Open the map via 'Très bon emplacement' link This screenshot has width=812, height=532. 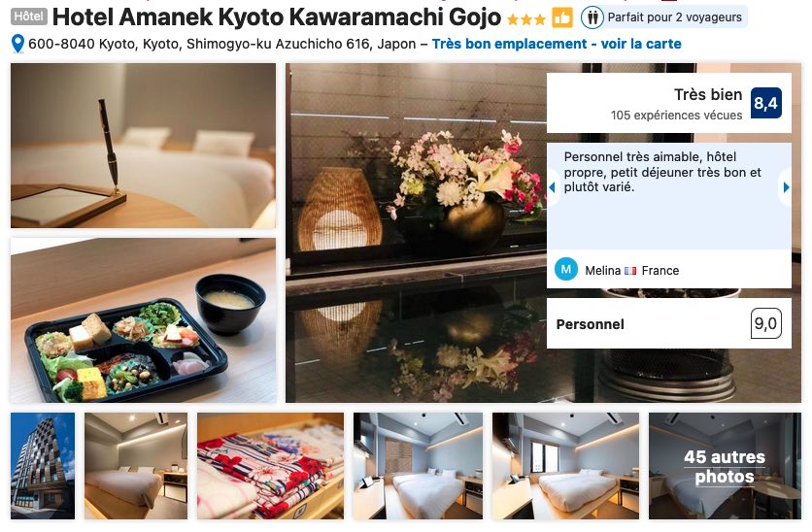557,44
